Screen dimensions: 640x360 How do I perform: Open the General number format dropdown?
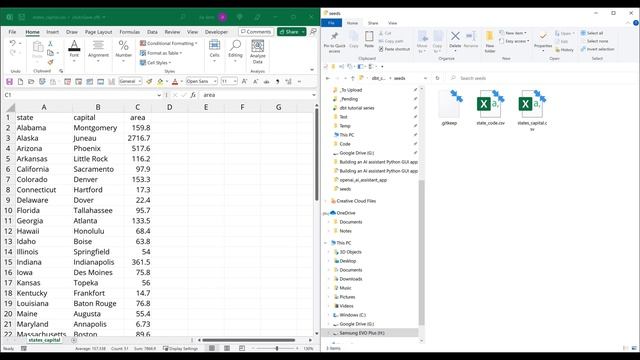[140, 82]
